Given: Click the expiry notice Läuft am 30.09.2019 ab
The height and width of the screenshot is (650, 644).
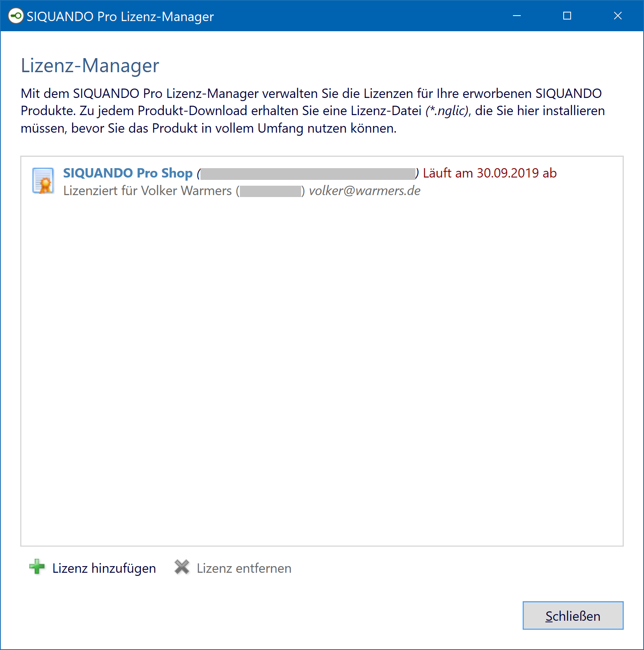Looking at the screenshot, I should pyautogui.click(x=490, y=173).
